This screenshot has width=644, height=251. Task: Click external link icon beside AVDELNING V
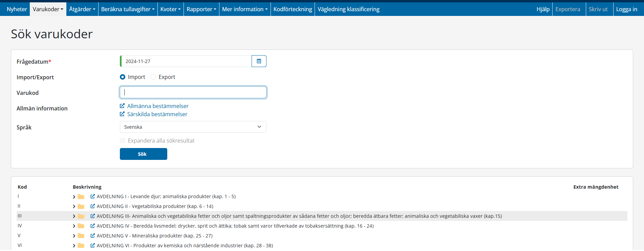pyautogui.click(x=92, y=236)
